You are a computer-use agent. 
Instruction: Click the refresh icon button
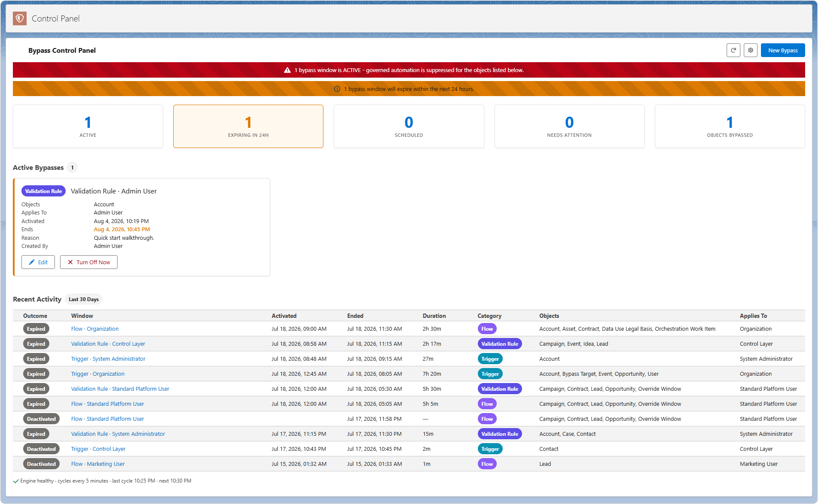(733, 50)
